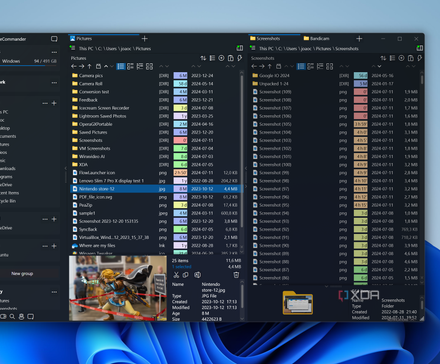Click the user icon at sidebar bottom

point(21,316)
